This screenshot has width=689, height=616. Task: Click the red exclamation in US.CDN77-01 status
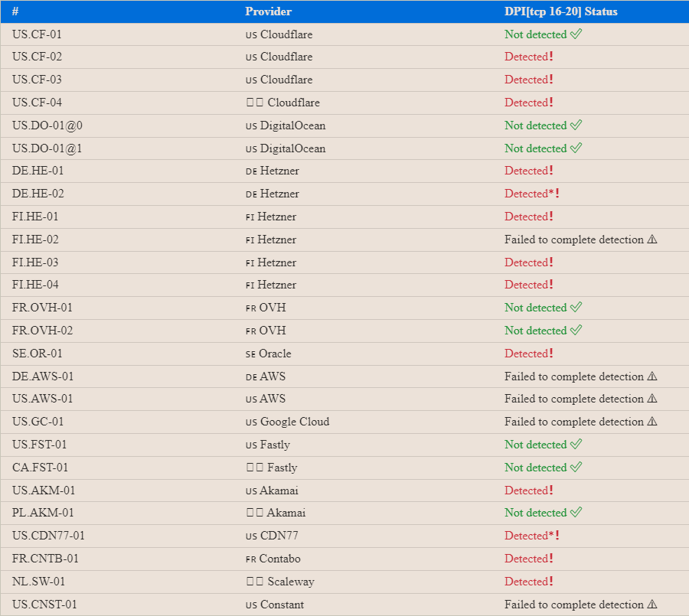click(557, 535)
